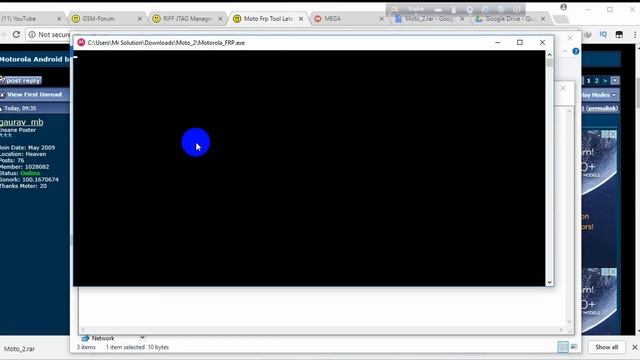The image size is (640, 360).
Task: Expand the Network tree item chevron
Action: click(x=142, y=338)
